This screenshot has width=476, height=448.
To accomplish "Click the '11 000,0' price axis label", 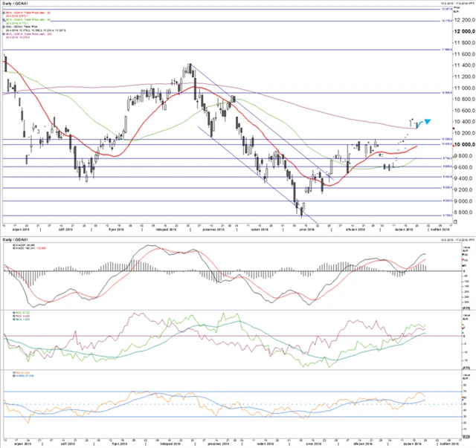I will click(464, 88).
